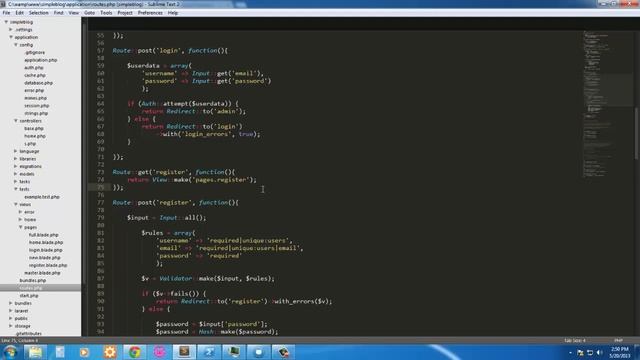Collapse the controllers folder

[16, 121]
